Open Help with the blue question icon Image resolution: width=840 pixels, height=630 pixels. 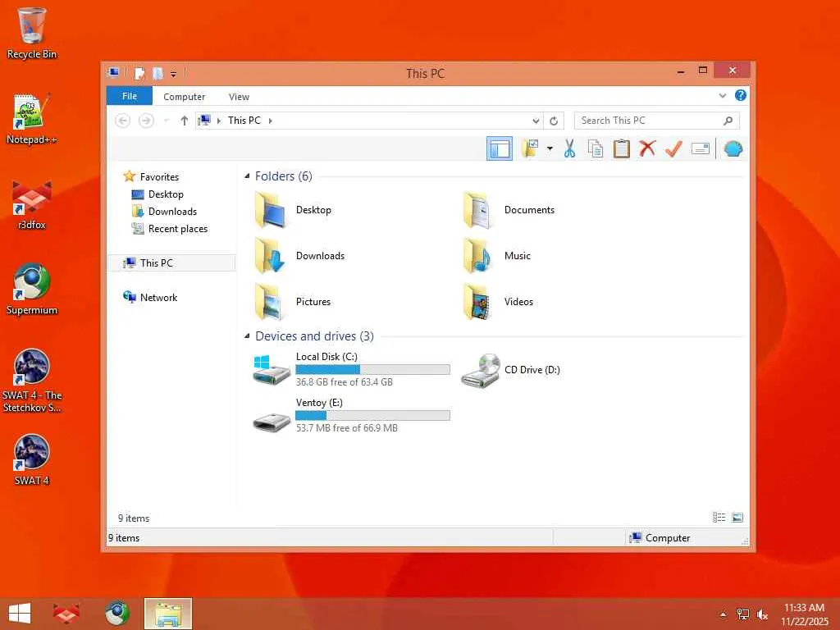741,95
